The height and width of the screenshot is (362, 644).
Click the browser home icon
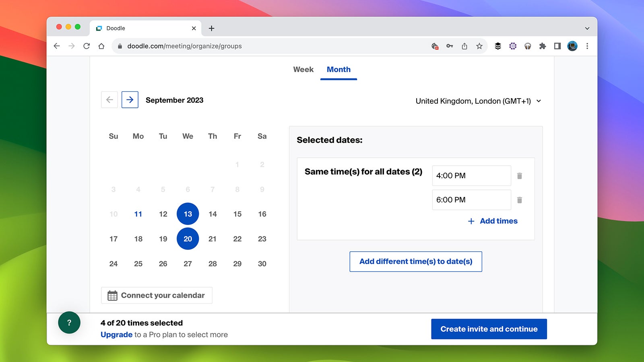click(101, 46)
